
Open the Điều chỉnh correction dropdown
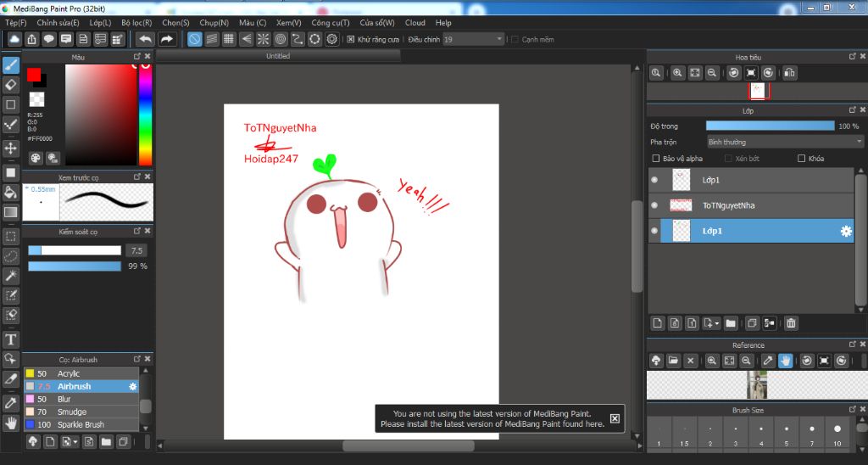[473, 39]
